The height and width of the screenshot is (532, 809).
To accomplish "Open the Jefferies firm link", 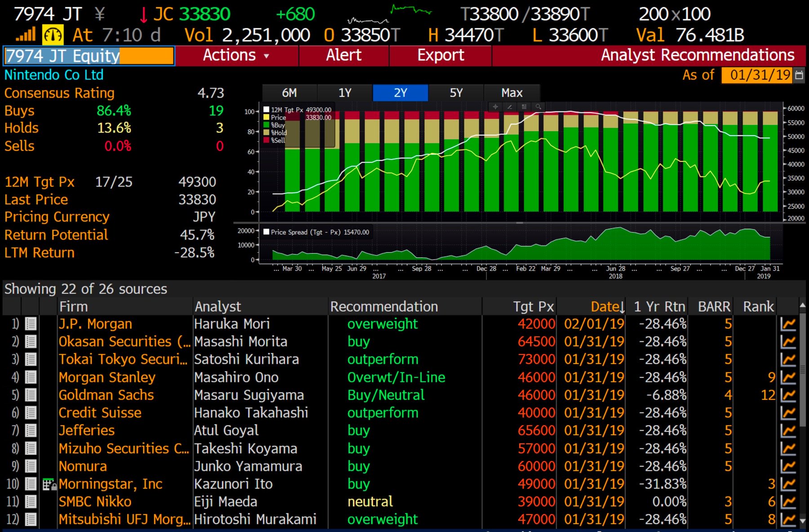I will click(87, 430).
